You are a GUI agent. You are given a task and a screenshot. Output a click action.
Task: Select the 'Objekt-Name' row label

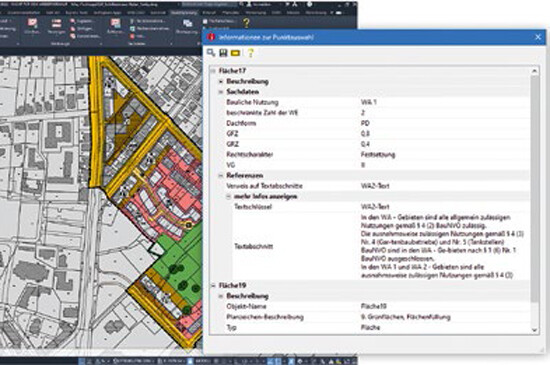246,306
